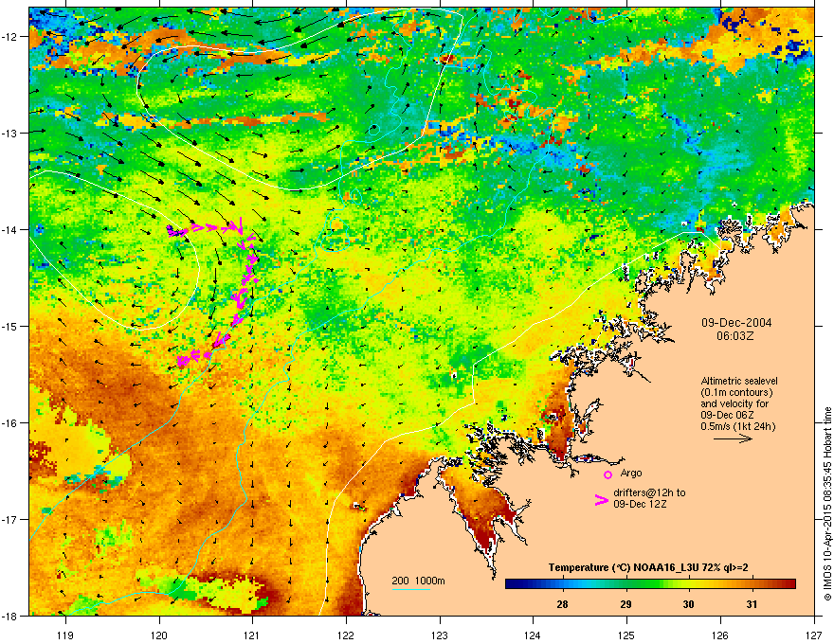The width and height of the screenshot is (834, 644).
Task: Click the IMOS copyright timestamp text
Action: click(x=827, y=504)
